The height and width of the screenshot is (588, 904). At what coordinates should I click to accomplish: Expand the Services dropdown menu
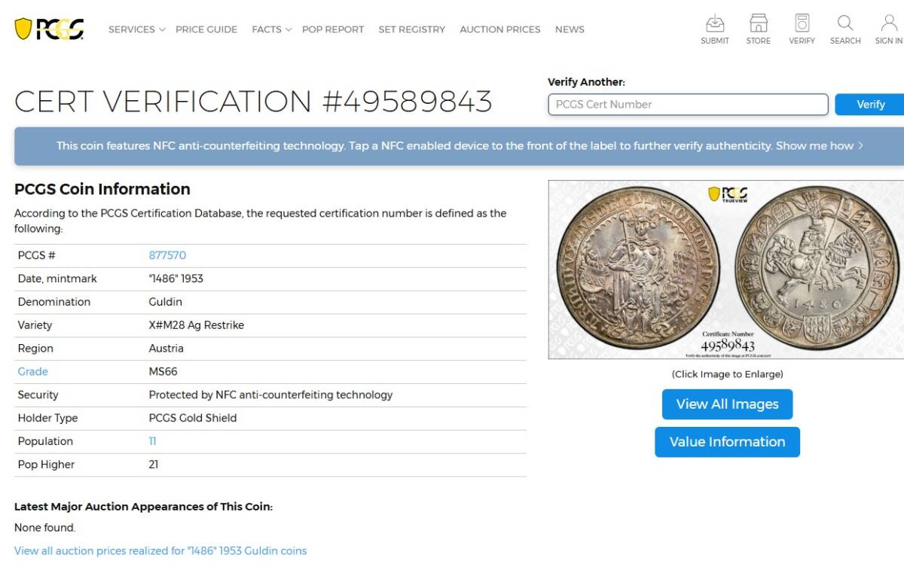[x=136, y=29]
